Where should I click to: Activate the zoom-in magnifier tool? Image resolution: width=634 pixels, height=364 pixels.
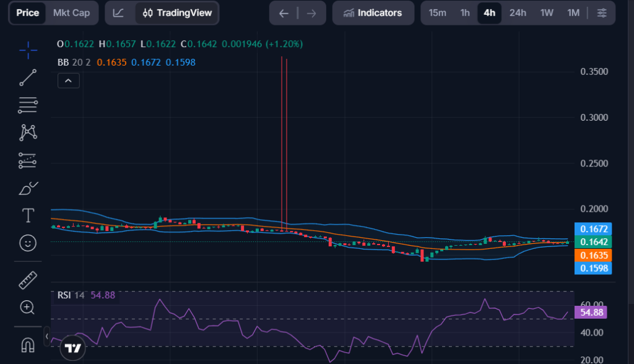click(27, 308)
